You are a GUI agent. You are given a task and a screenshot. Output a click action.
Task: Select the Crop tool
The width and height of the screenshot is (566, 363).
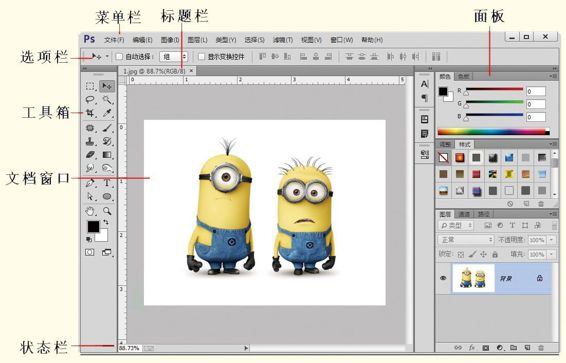coord(90,113)
